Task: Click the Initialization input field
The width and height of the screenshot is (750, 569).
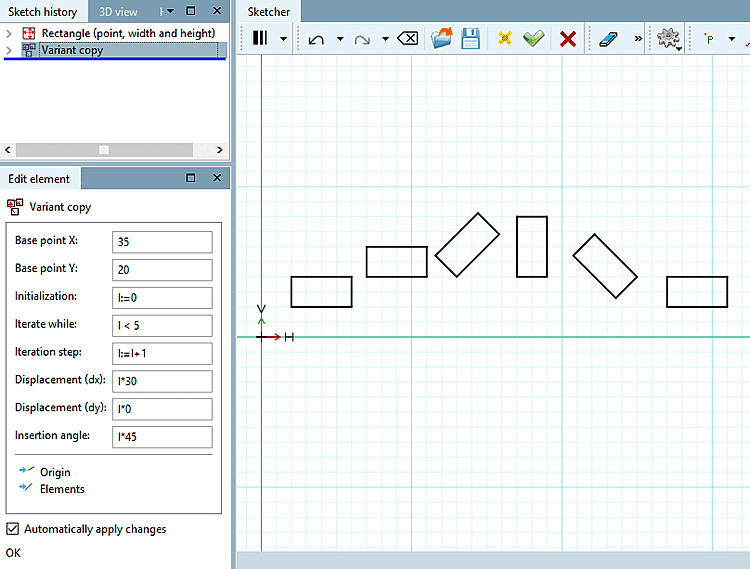Action: click(162, 297)
